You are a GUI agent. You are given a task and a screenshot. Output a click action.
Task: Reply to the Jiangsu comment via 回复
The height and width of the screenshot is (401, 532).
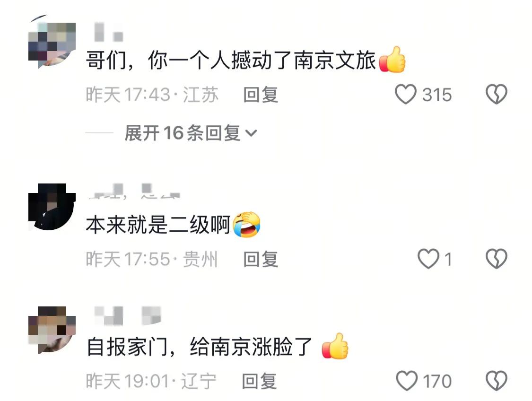tap(261, 95)
